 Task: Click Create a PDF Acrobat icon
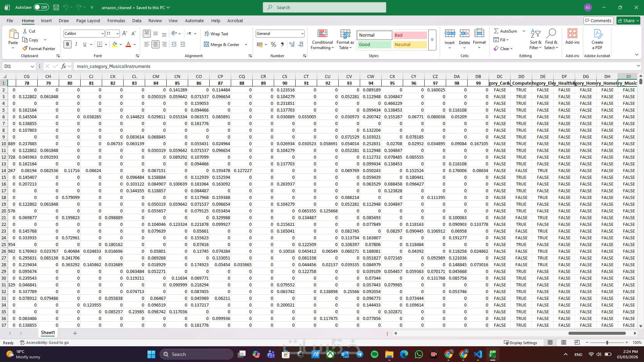pyautogui.click(x=597, y=34)
